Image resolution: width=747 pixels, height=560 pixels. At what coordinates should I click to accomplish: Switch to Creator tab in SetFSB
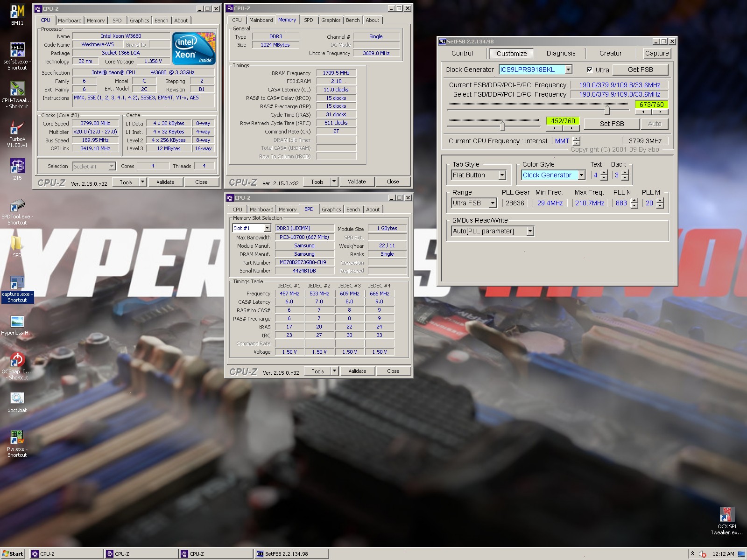click(x=611, y=53)
